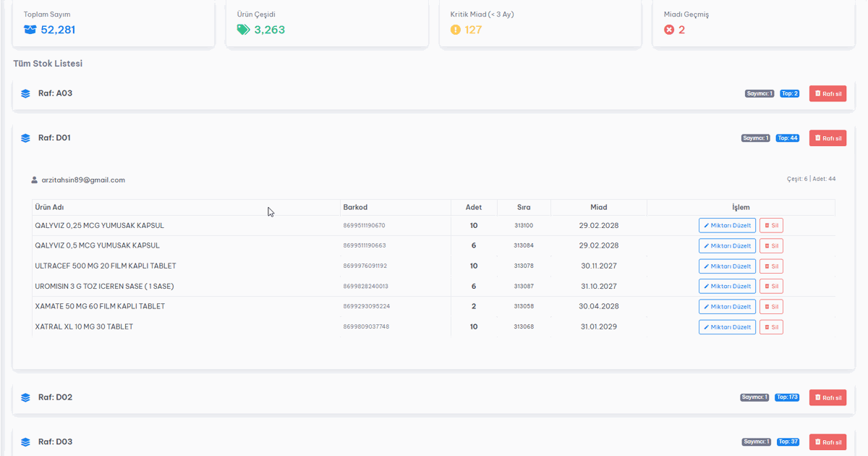Click the layers icon for Raf: D02
This screenshot has height=456, width=868.
(25, 397)
